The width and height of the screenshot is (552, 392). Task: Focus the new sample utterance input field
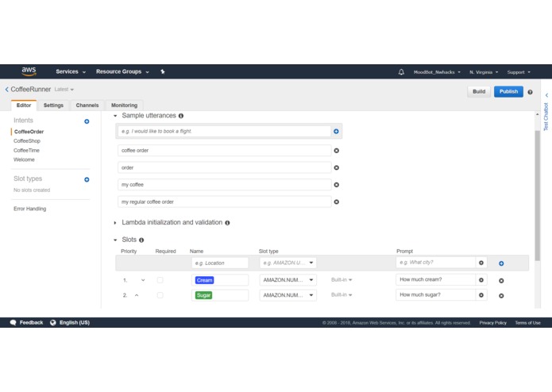tap(224, 131)
